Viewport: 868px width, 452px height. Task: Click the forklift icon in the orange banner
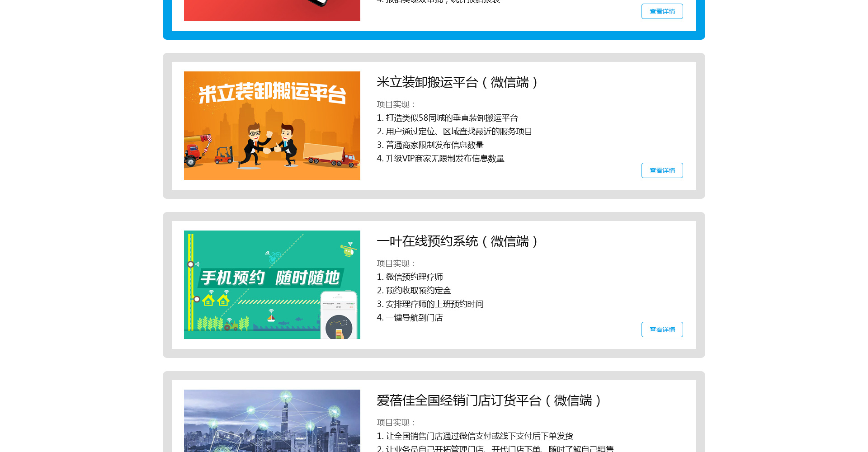(x=224, y=155)
